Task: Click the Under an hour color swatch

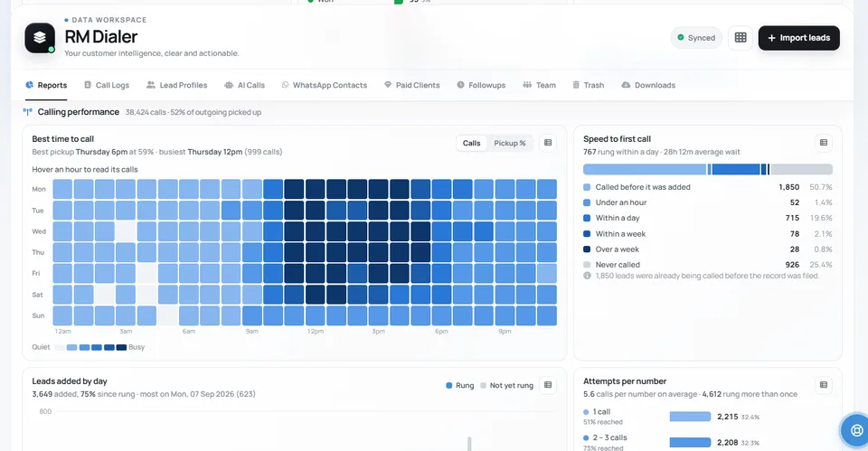Action: (587, 202)
